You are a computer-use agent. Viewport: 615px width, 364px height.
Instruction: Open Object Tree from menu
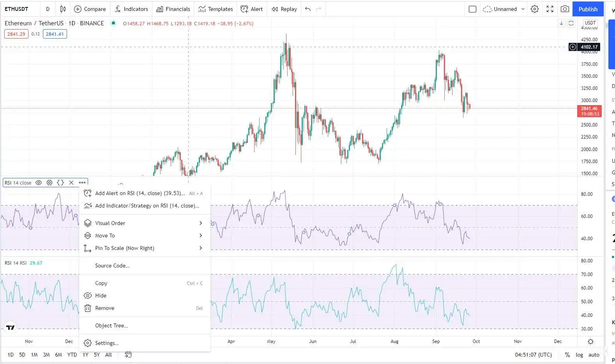pyautogui.click(x=145, y=325)
